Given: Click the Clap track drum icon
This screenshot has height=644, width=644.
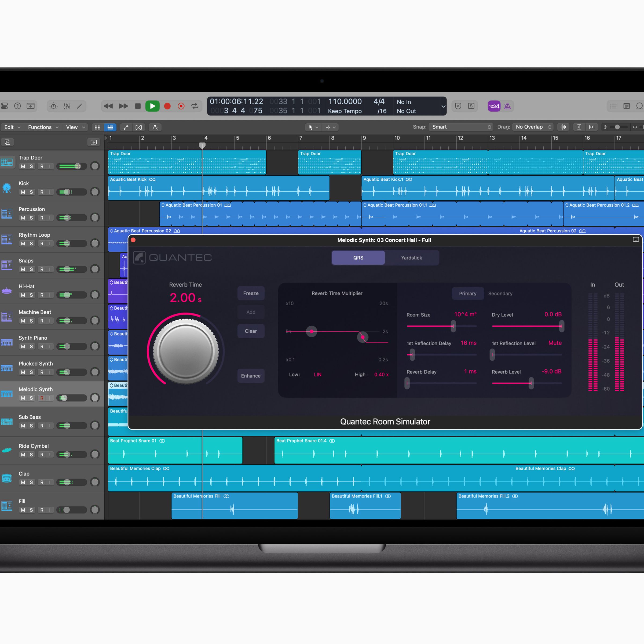Looking at the screenshot, I should [7, 478].
